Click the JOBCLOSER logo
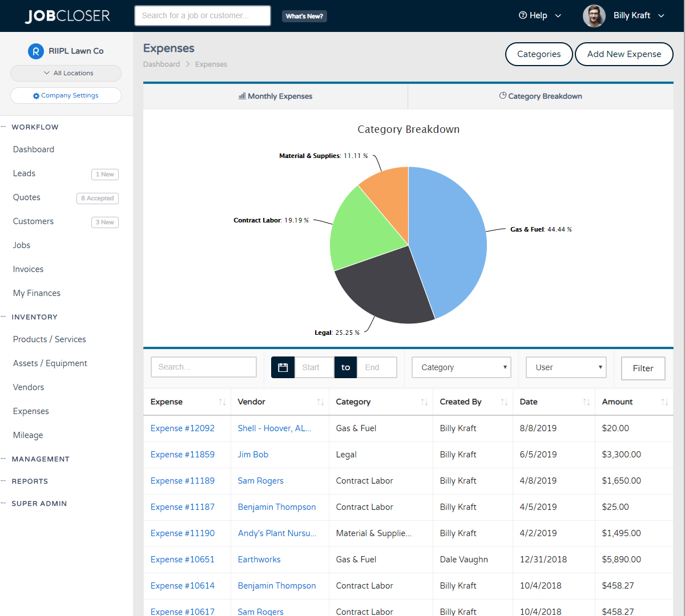 click(x=67, y=15)
